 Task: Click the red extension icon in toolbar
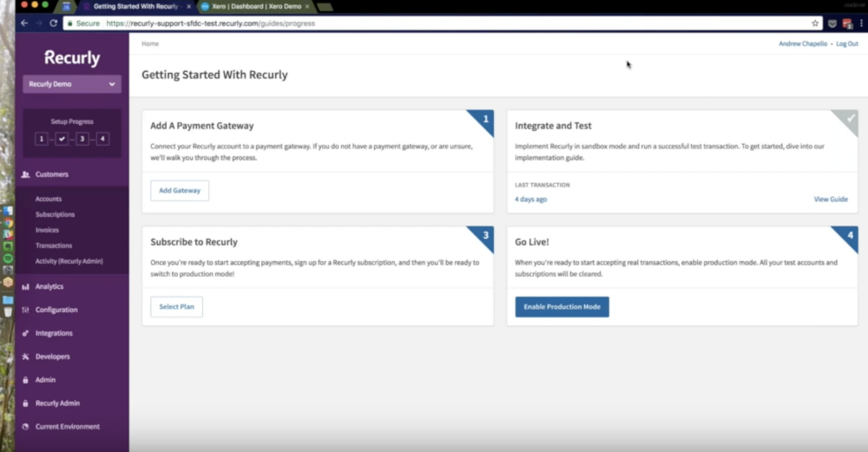pos(847,23)
